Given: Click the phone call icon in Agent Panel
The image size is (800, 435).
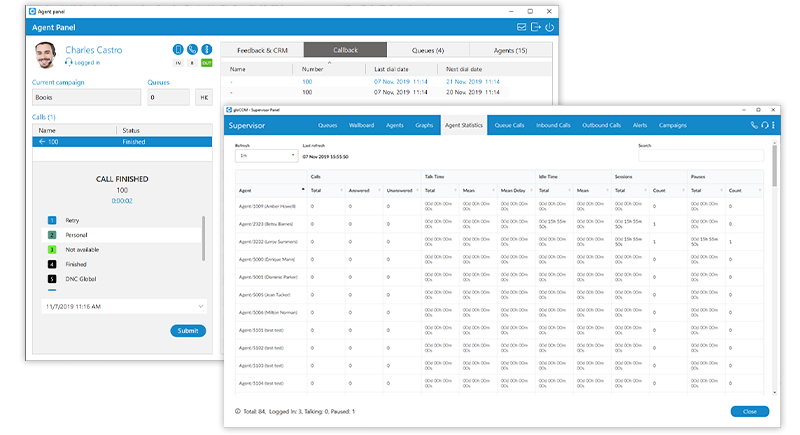Looking at the screenshot, I should [192, 49].
